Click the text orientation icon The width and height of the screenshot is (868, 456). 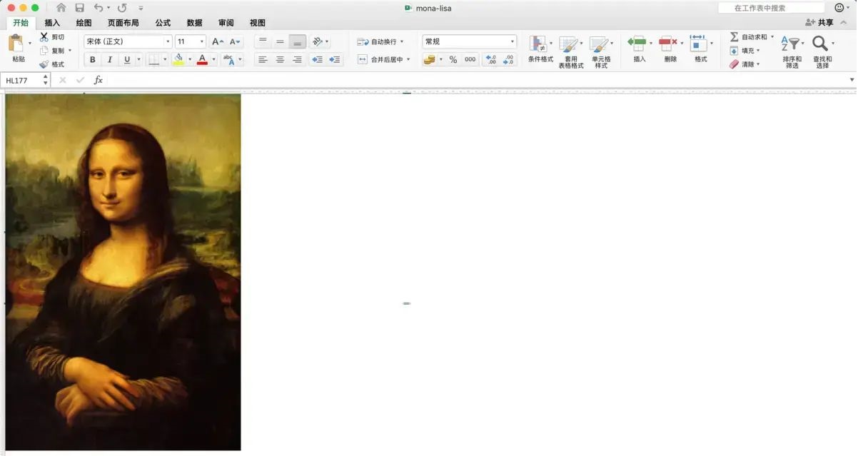point(318,41)
